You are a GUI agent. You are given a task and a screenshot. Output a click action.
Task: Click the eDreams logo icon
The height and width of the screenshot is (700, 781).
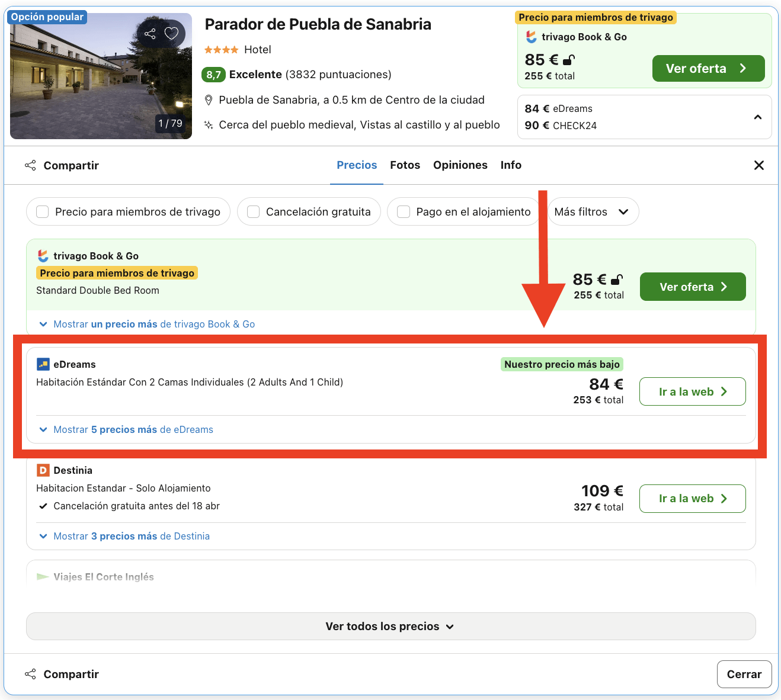tap(43, 364)
